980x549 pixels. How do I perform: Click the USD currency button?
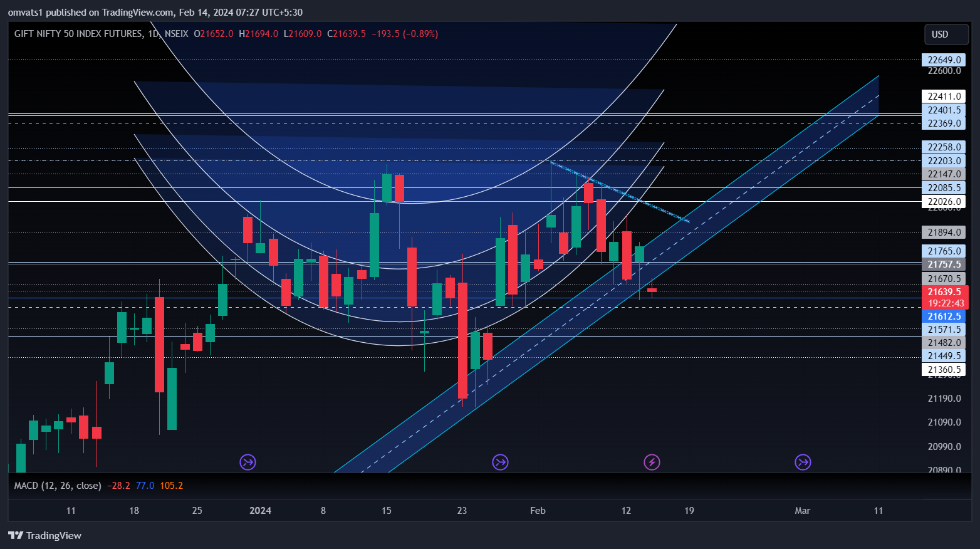click(946, 34)
